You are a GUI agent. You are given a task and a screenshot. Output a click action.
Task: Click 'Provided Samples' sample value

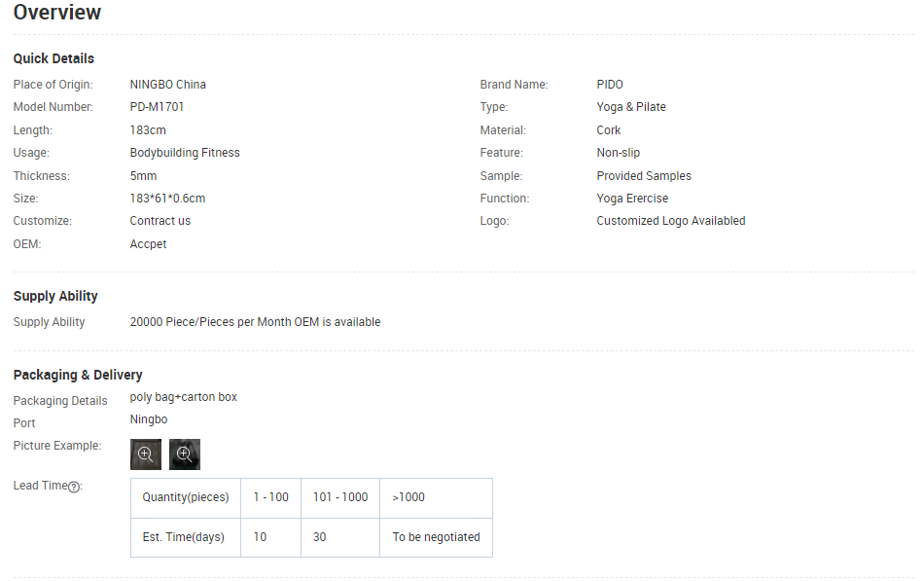tap(644, 176)
